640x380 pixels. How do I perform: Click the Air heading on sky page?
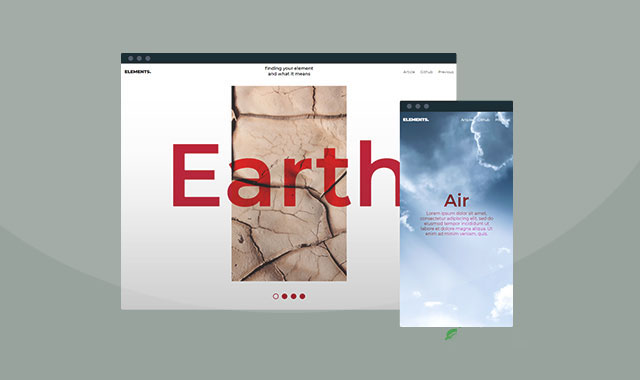coord(456,200)
